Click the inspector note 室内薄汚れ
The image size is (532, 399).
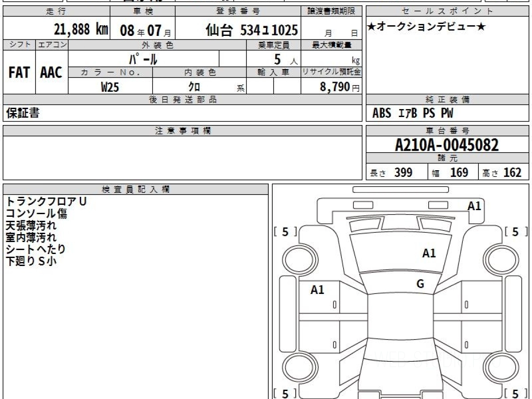(31, 238)
